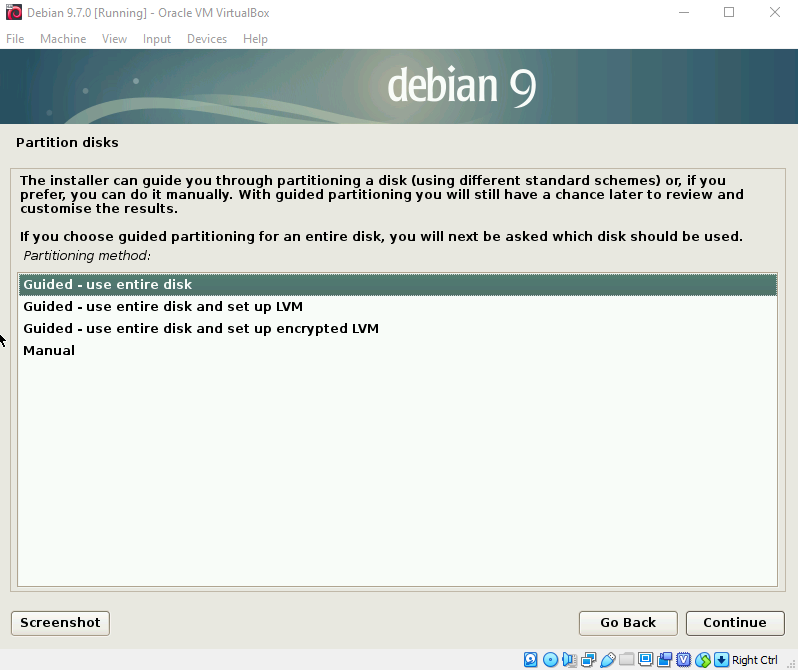798x670 pixels.
Task: Click the mouse integration status icon
Action: coord(703,660)
